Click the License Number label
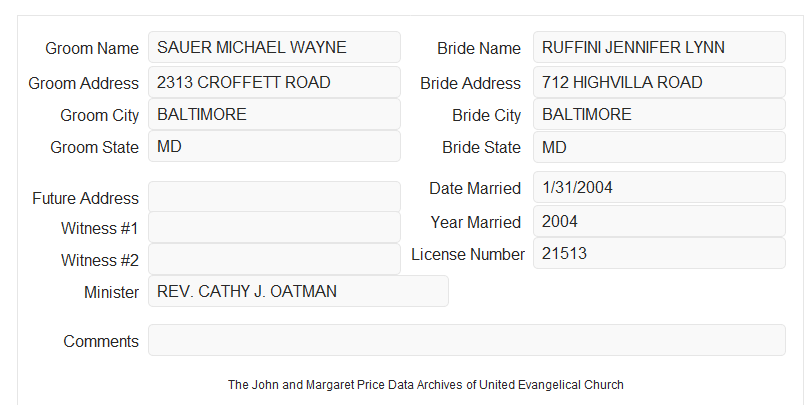Image resolution: width=805 pixels, height=405 pixels. [x=468, y=255]
